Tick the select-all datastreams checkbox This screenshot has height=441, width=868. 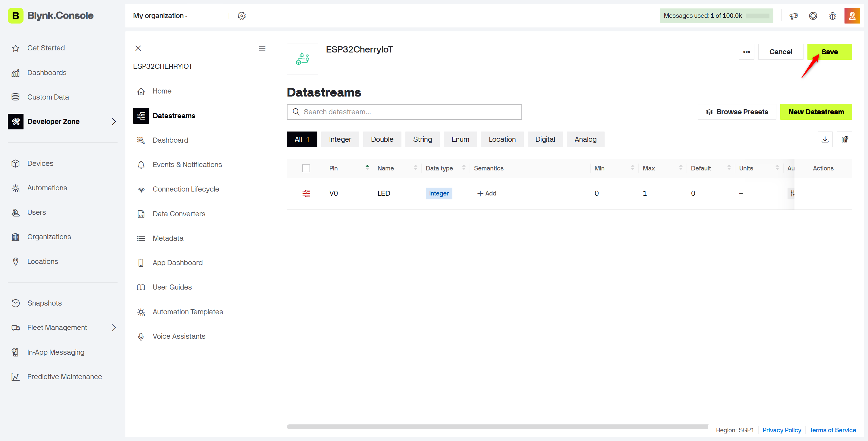[306, 168]
